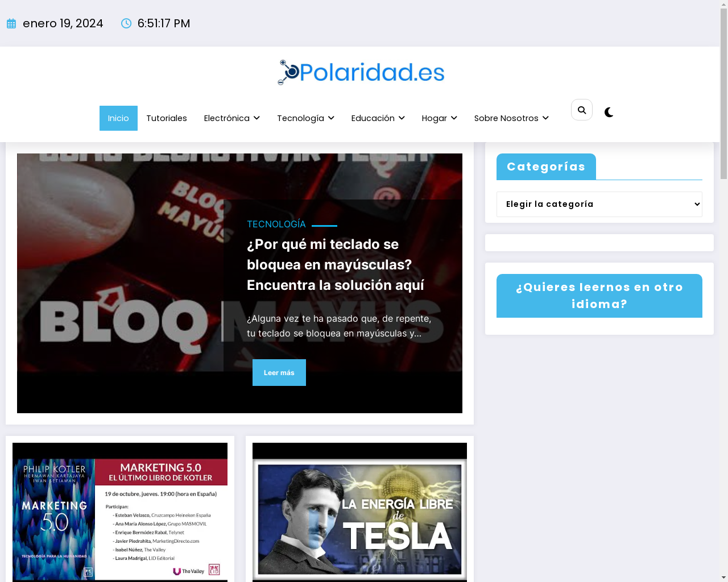Click the excerpt '¿Alguna vez te ha pasado que'
Viewport: 728px width, 582px height.
pos(339,326)
